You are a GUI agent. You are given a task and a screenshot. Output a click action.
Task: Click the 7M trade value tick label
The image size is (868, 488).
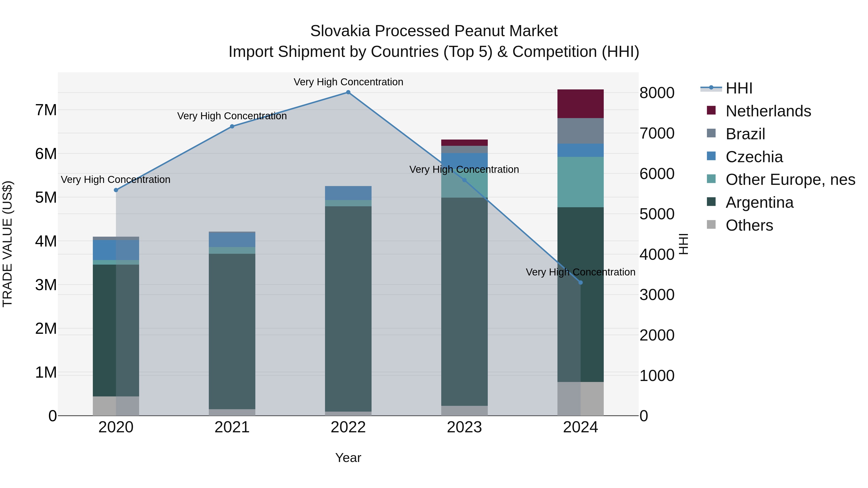click(x=46, y=110)
